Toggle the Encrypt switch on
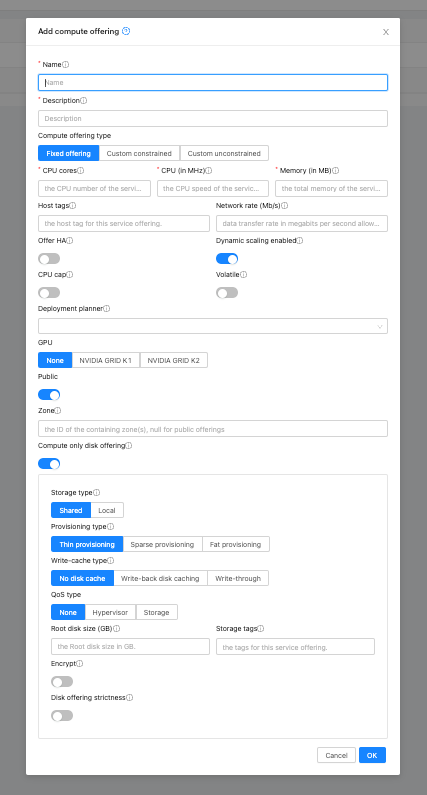427x795 pixels. pos(62,681)
